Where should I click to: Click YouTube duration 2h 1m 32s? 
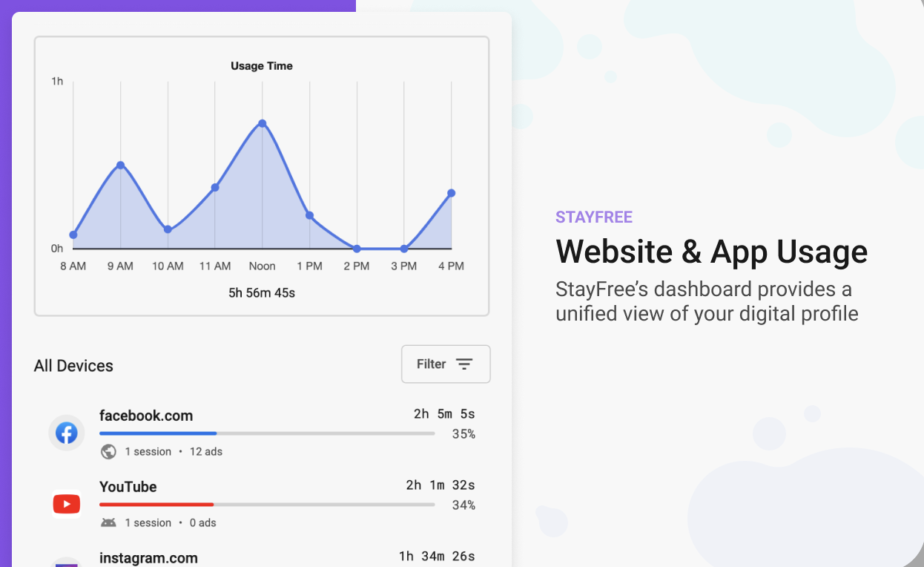pos(440,485)
